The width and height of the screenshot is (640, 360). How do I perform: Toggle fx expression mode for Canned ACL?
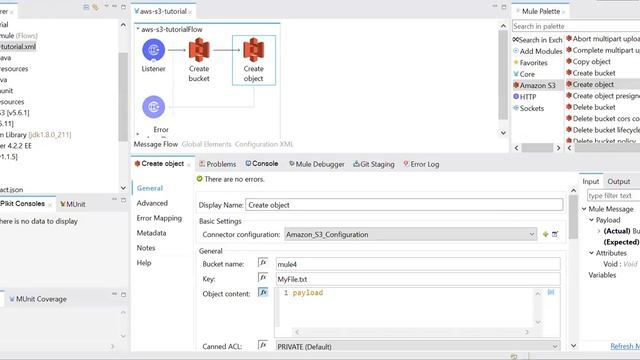(263, 345)
